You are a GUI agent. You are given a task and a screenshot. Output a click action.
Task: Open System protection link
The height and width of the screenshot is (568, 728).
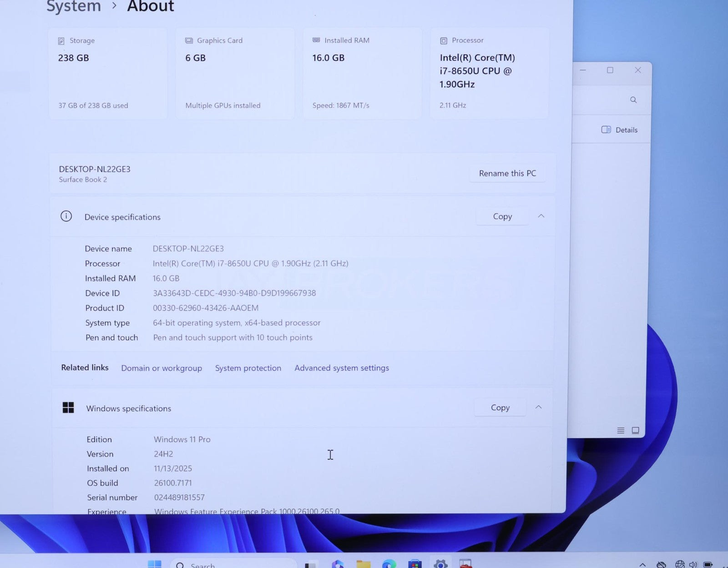[x=248, y=368]
